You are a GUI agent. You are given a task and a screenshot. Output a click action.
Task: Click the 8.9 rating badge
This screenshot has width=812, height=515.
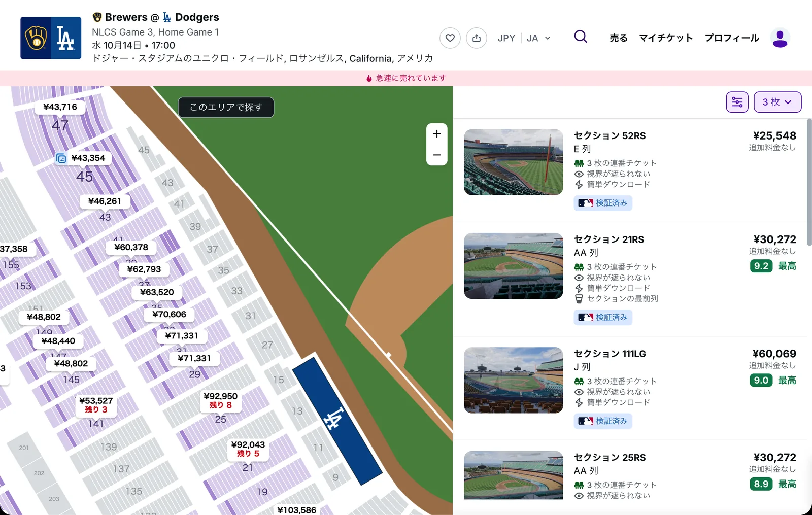(761, 484)
